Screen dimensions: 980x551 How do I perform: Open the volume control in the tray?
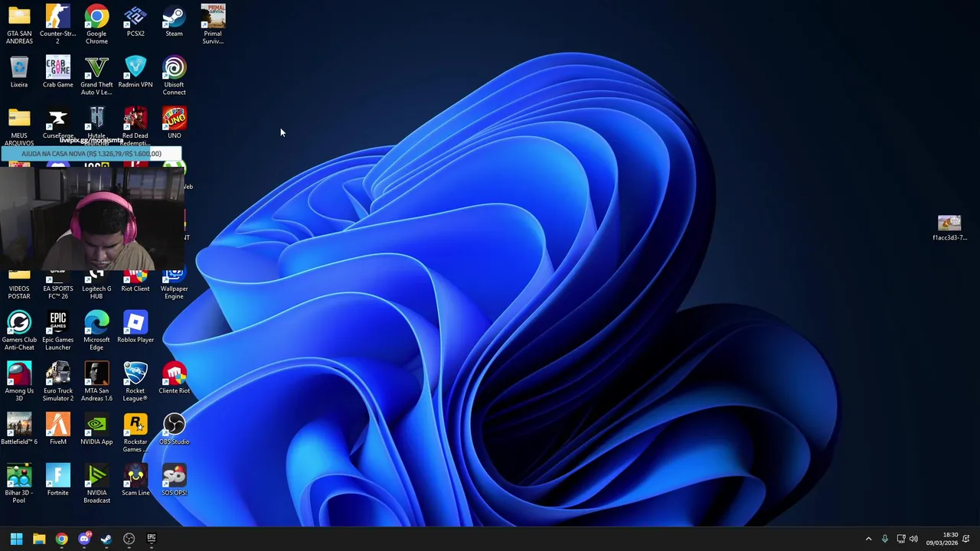[x=913, y=539]
